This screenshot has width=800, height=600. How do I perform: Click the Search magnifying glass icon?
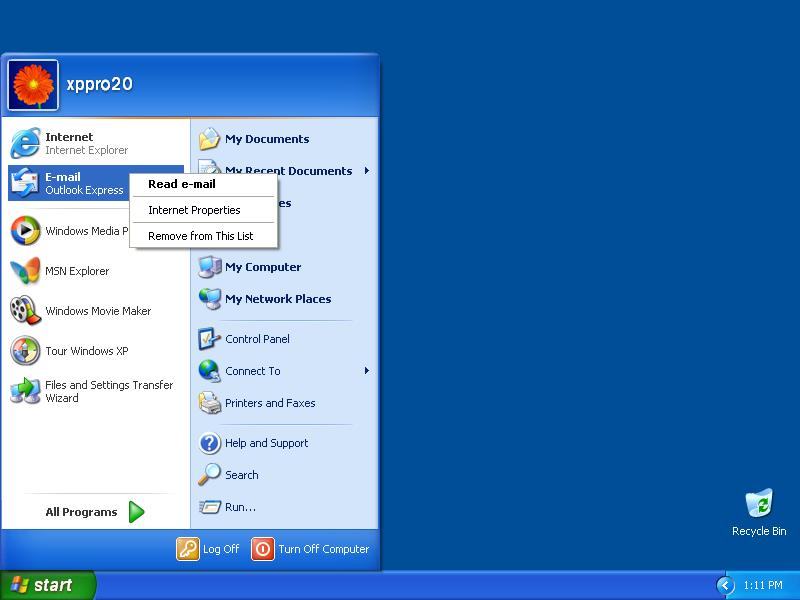(209, 474)
